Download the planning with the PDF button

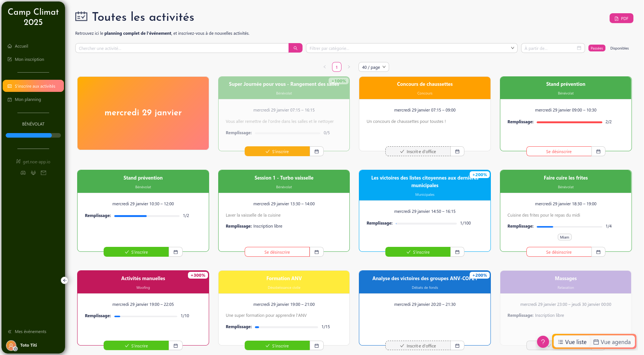[x=621, y=18]
